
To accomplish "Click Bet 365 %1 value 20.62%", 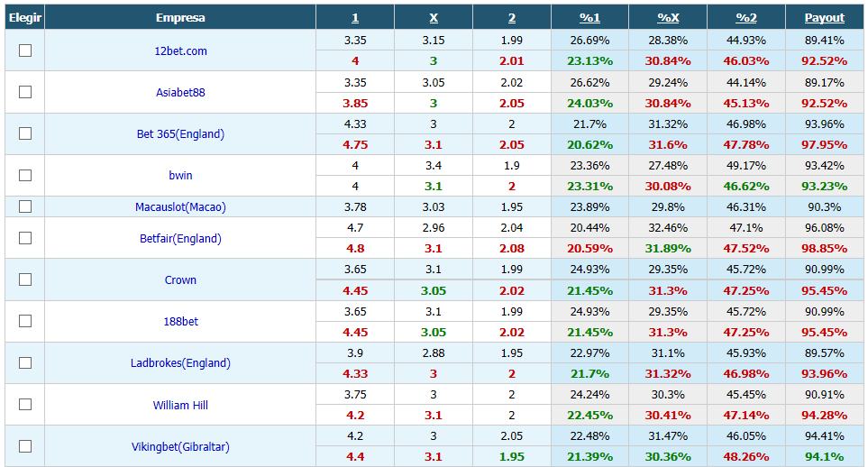I will click(x=589, y=144).
